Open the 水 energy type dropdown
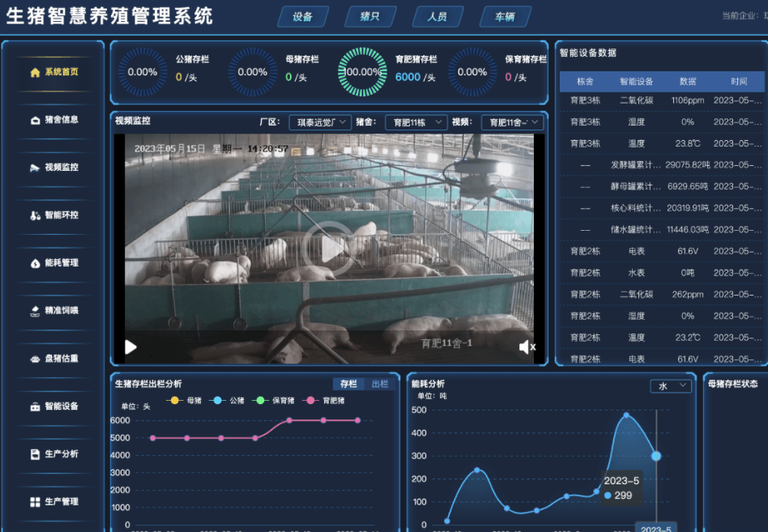 pyautogui.click(x=671, y=386)
